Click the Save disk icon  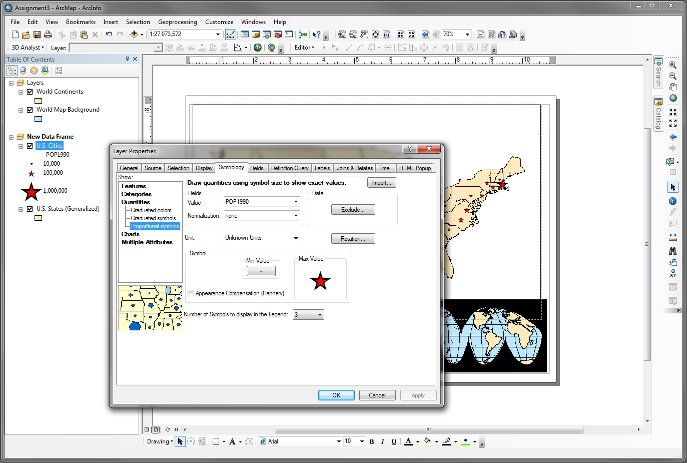[37, 34]
